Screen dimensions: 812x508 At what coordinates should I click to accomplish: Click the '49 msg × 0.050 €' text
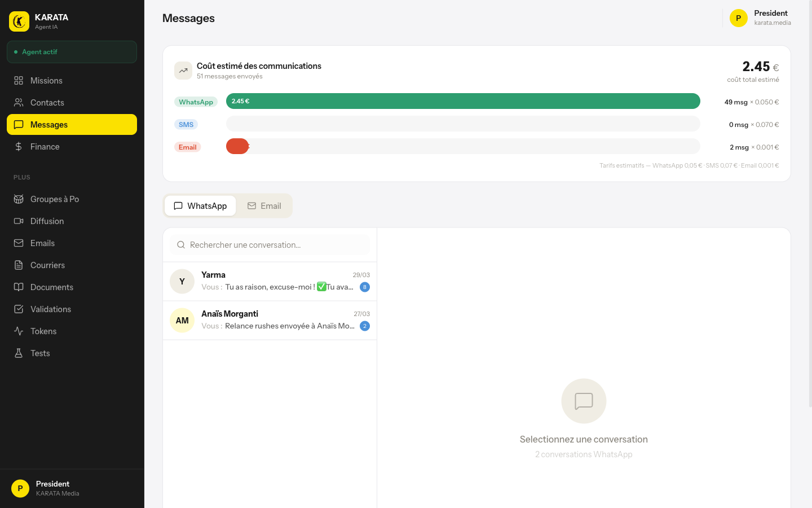click(752, 102)
